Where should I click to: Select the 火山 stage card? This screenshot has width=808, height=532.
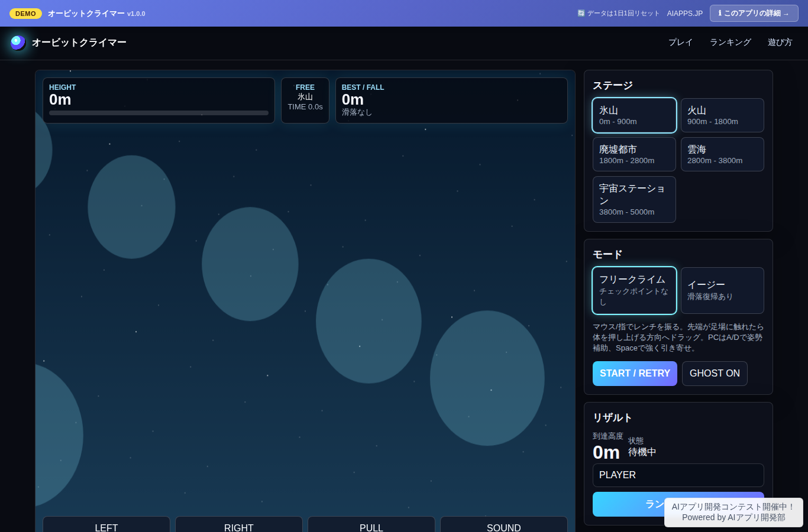tap(722, 115)
